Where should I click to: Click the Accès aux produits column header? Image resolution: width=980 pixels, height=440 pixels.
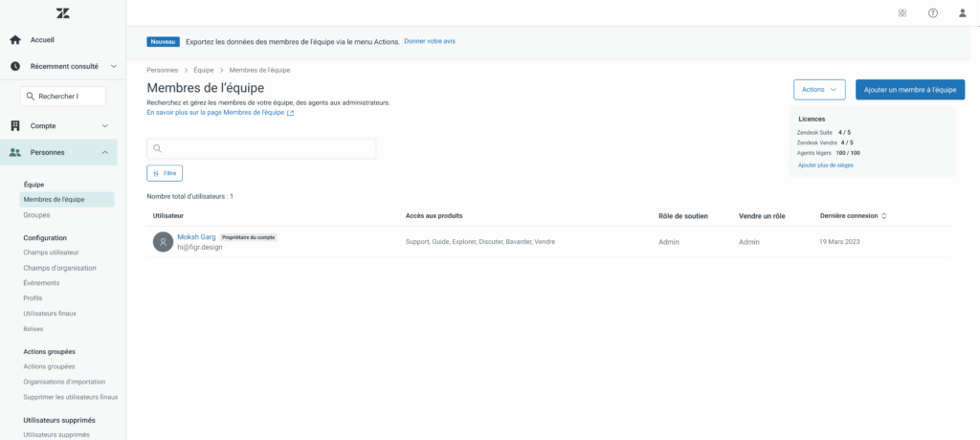(x=434, y=215)
